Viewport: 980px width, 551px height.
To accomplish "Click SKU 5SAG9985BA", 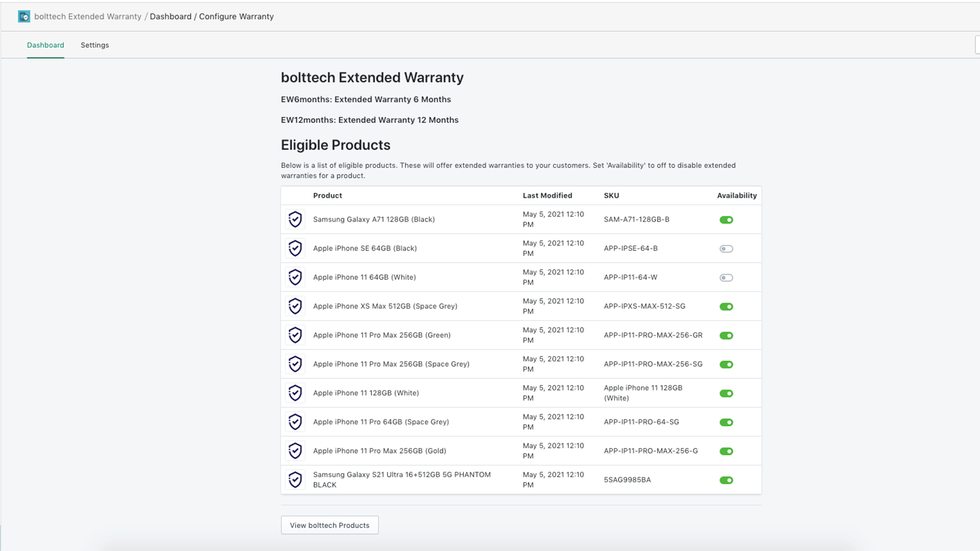I will (627, 479).
